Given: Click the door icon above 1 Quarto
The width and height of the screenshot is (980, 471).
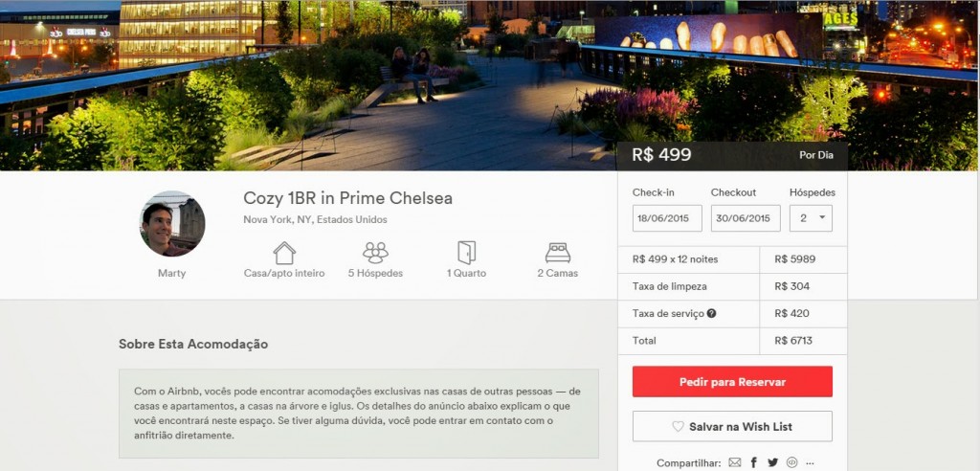Looking at the screenshot, I should click(x=466, y=253).
